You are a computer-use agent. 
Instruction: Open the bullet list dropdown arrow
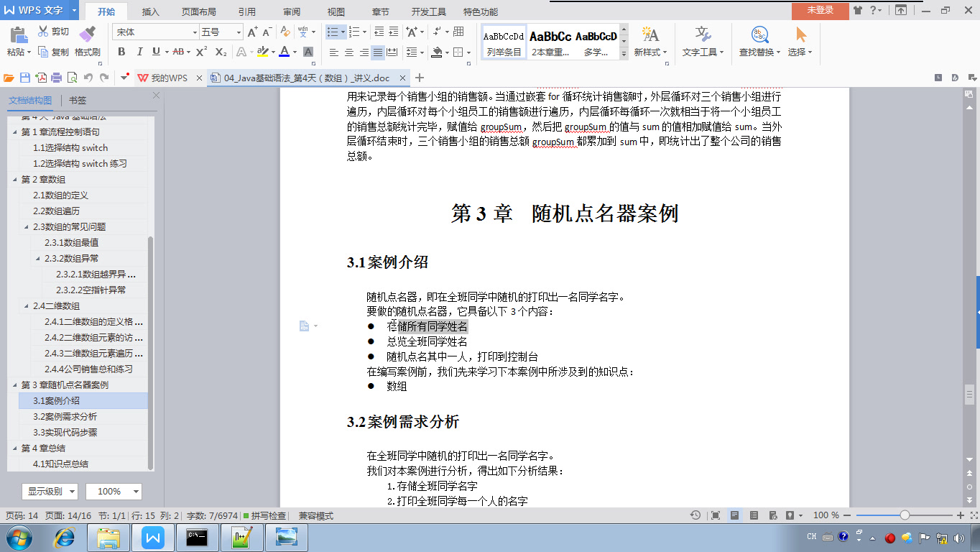pos(343,32)
